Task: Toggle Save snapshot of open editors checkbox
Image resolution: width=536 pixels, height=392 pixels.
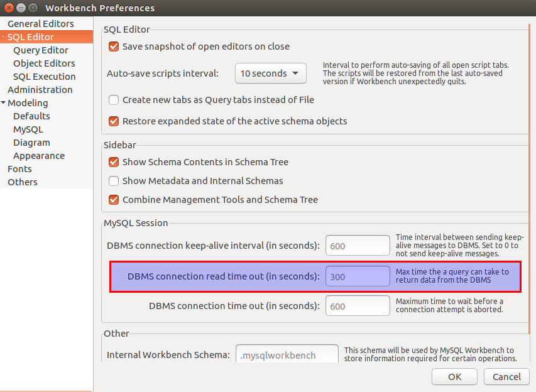Action: pyautogui.click(x=114, y=46)
